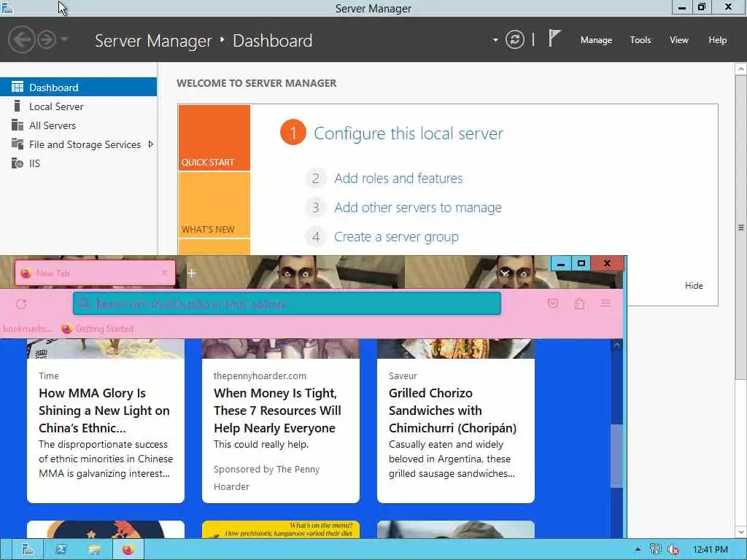This screenshot has height=560, width=747.
Task: Select IIS in the sidebar
Action: (x=78, y=163)
